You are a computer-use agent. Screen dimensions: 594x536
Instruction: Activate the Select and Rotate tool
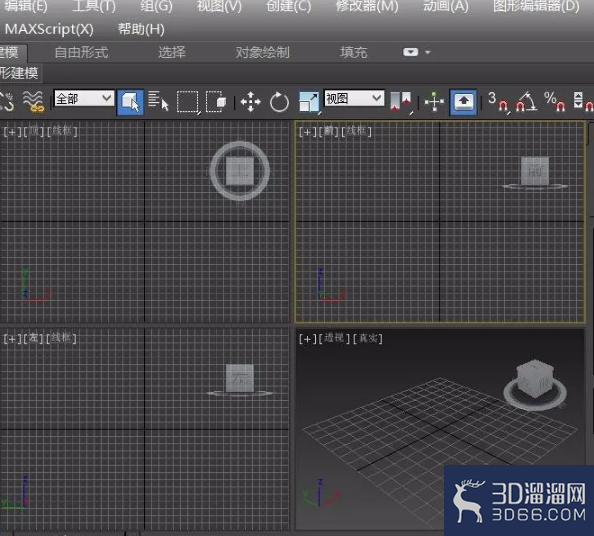tap(279, 102)
